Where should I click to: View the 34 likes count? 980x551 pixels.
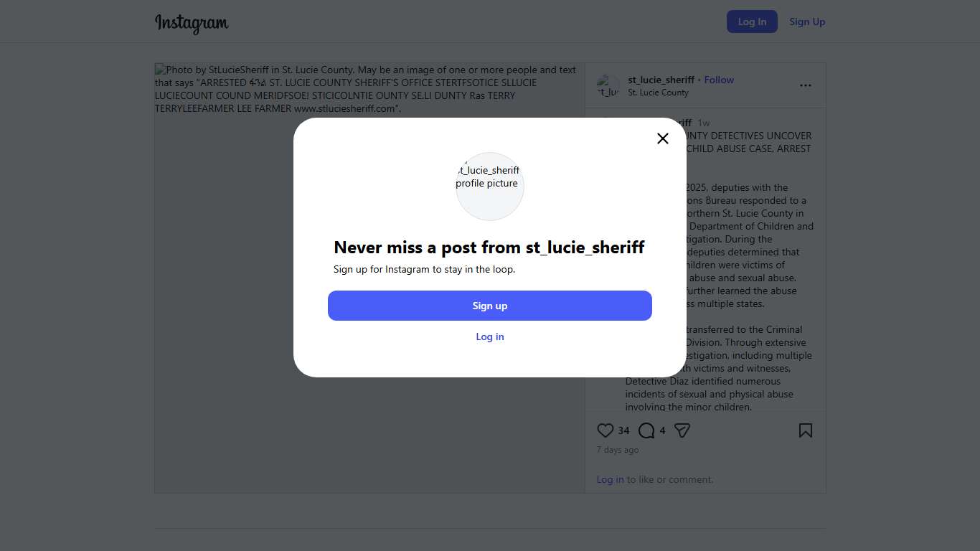623,430
